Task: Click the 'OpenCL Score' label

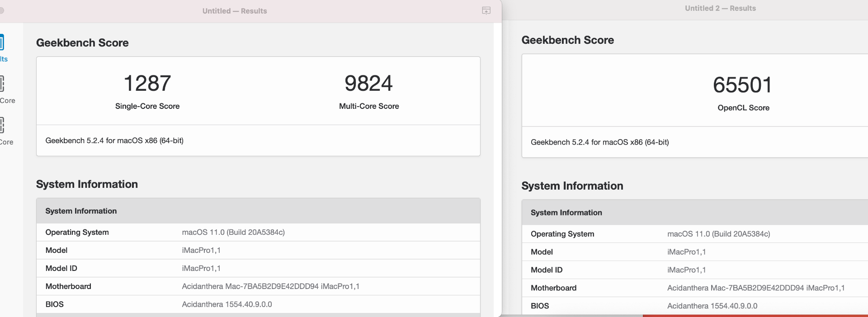Action: click(743, 108)
